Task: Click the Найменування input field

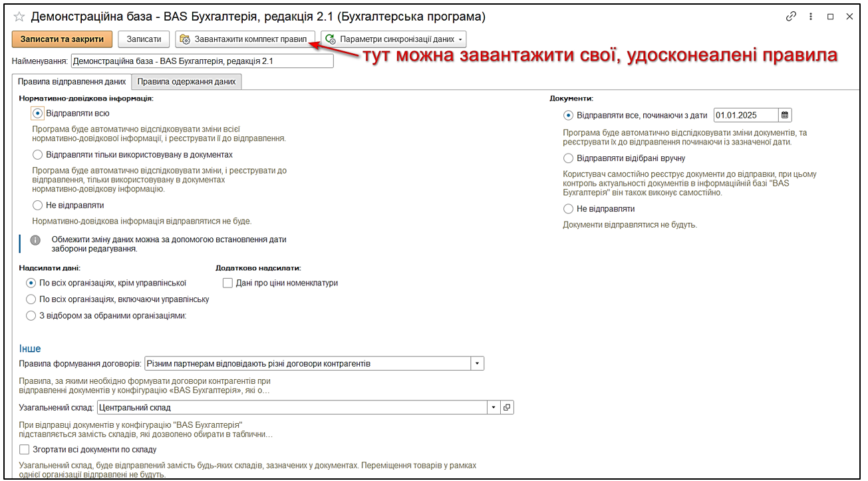Action: (202, 61)
